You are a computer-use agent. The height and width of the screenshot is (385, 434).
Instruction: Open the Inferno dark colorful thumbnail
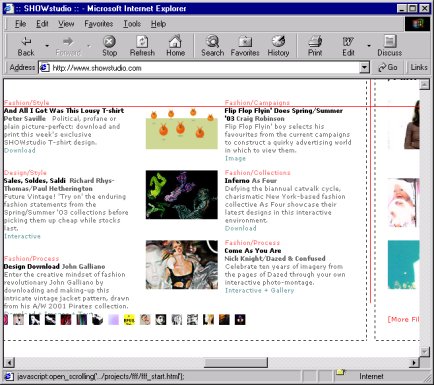click(x=182, y=195)
